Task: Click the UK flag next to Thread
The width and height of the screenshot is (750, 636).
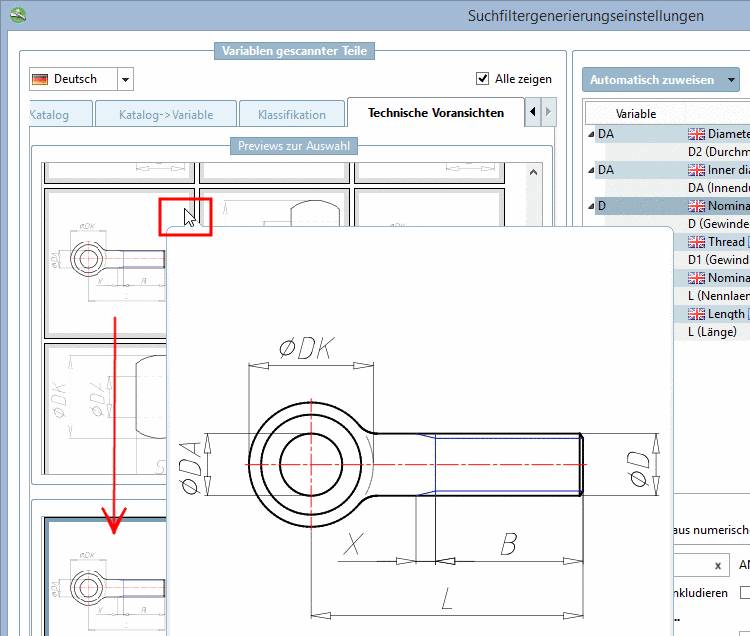Action: 696,242
